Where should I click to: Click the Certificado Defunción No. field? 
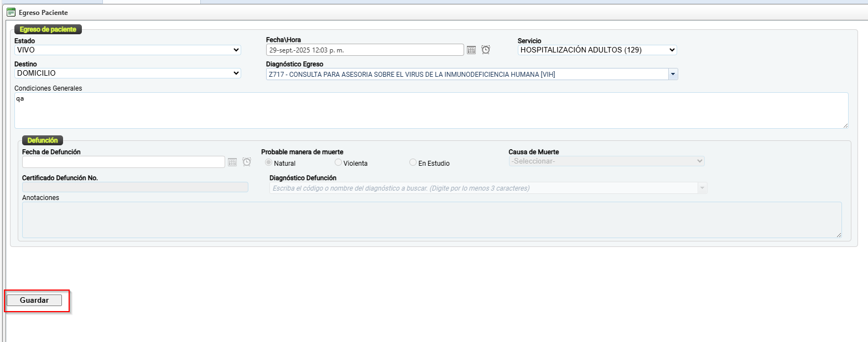coord(135,188)
